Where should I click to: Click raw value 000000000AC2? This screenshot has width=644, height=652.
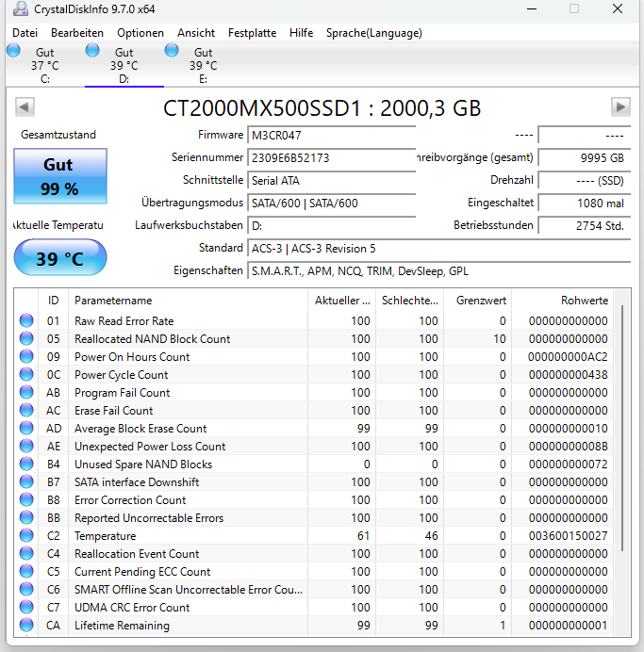point(568,357)
